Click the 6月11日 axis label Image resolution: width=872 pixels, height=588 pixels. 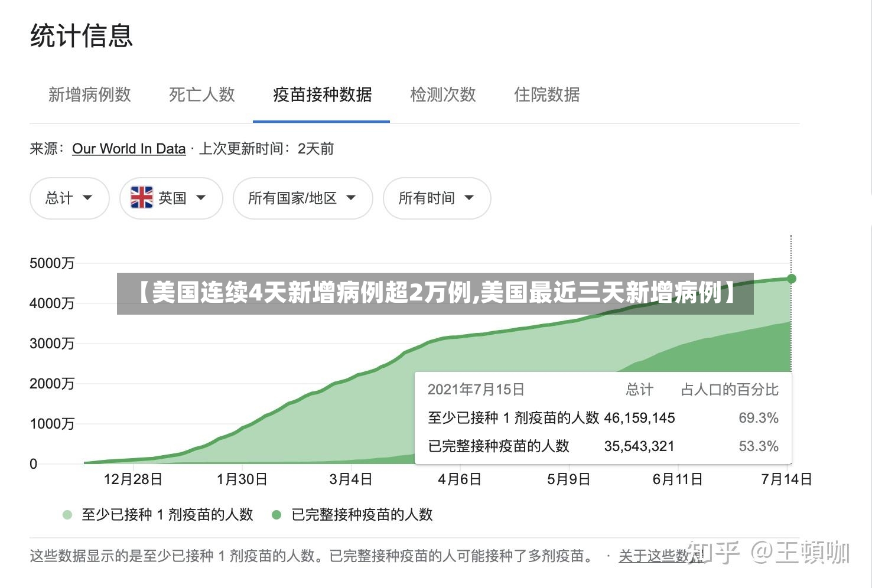click(x=678, y=479)
